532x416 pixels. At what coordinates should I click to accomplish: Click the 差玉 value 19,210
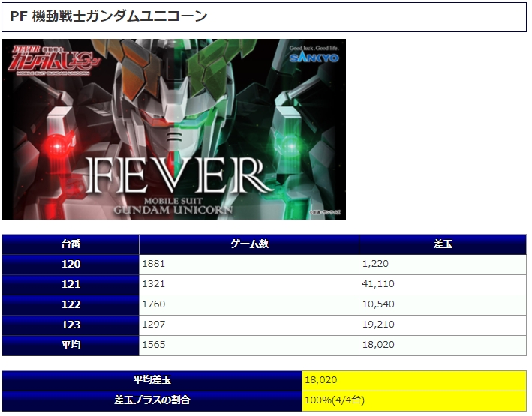point(378,325)
